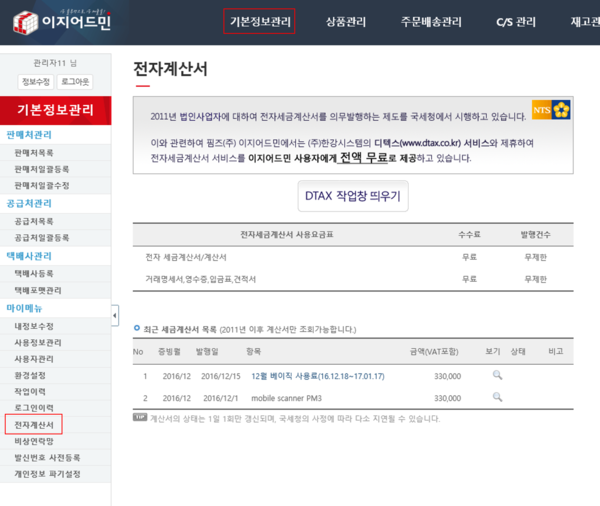Screen dimensions: 600x506
Task: Open C/S 관리 top menu
Action: pyautogui.click(x=516, y=22)
